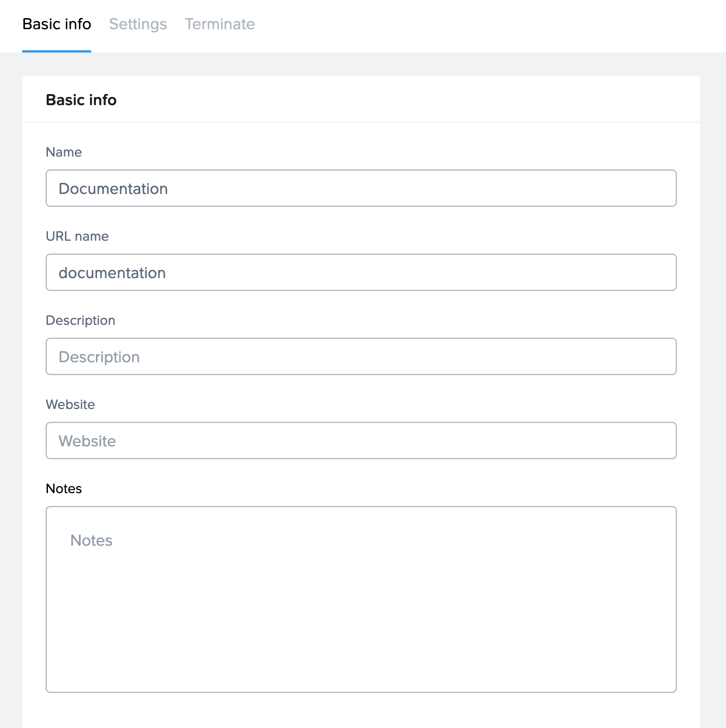Click the blue underline beneath Basic info tab
The image size is (726, 728).
pyautogui.click(x=57, y=51)
